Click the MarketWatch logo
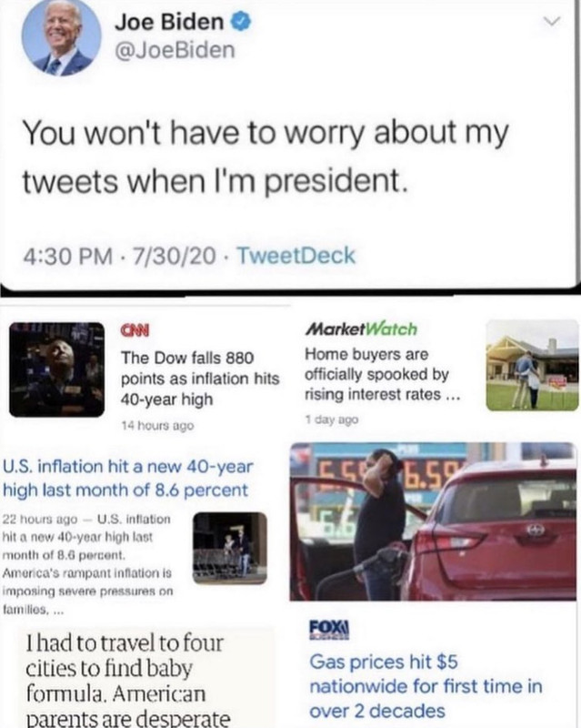This screenshot has height=728, width=581. click(x=362, y=329)
